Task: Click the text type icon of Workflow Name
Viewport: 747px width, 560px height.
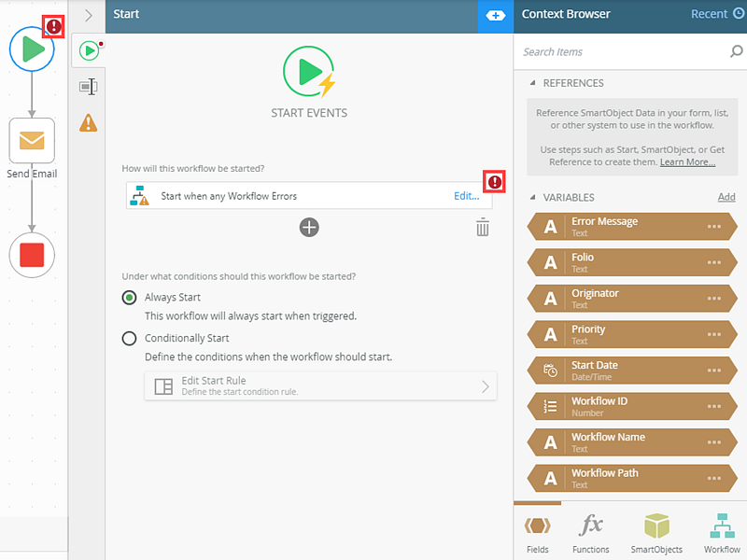Action: (x=551, y=442)
